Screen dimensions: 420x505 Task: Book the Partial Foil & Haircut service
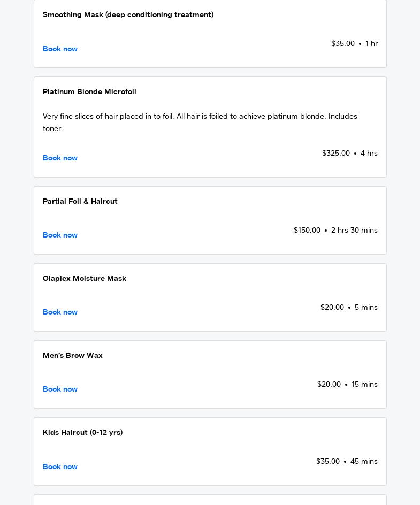pos(60,235)
